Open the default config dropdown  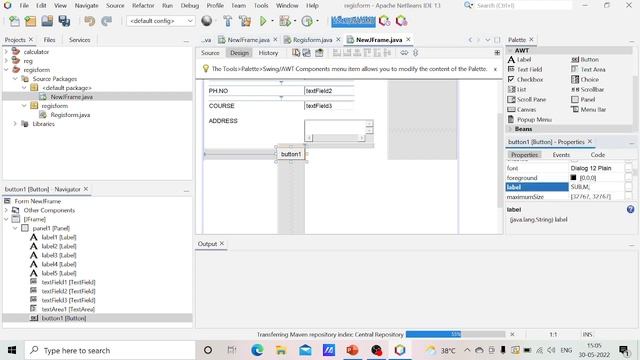click(160, 20)
